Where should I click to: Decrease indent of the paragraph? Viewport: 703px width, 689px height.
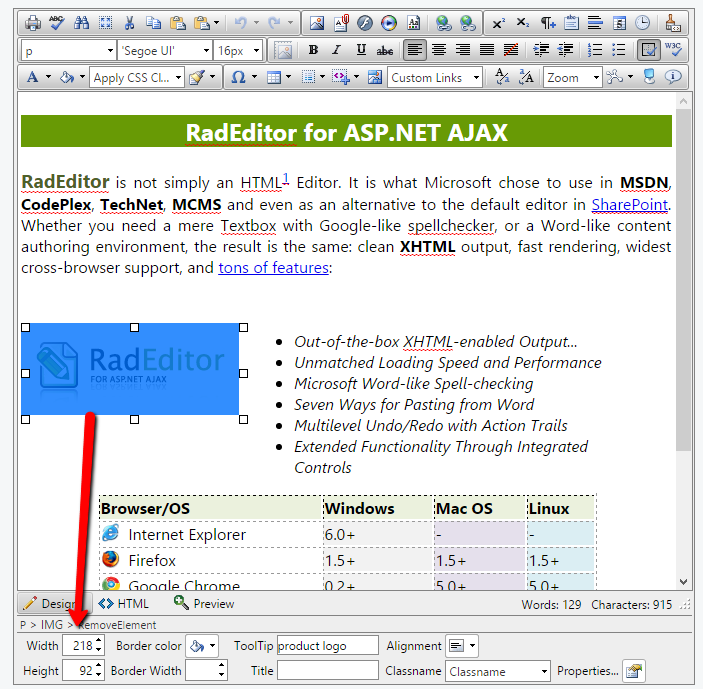(565, 51)
